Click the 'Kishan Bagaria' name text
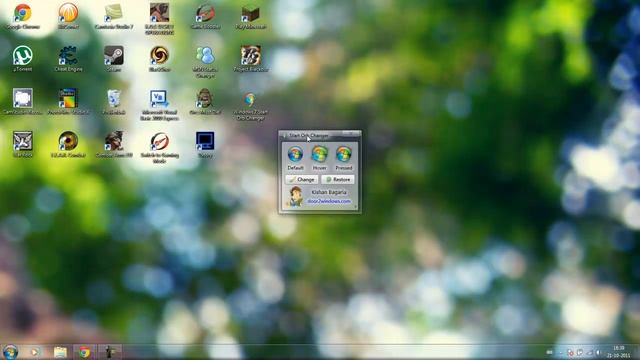This screenshot has height=360, width=640. coord(329,192)
